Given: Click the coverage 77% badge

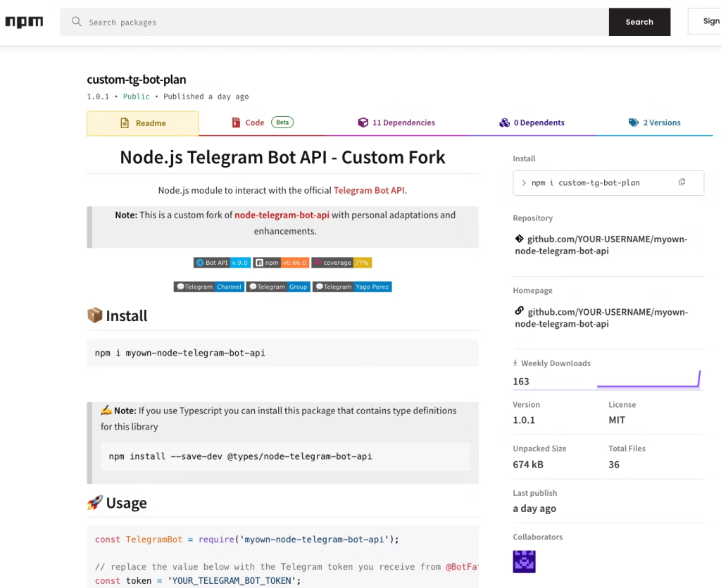Looking at the screenshot, I should tap(341, 262).
